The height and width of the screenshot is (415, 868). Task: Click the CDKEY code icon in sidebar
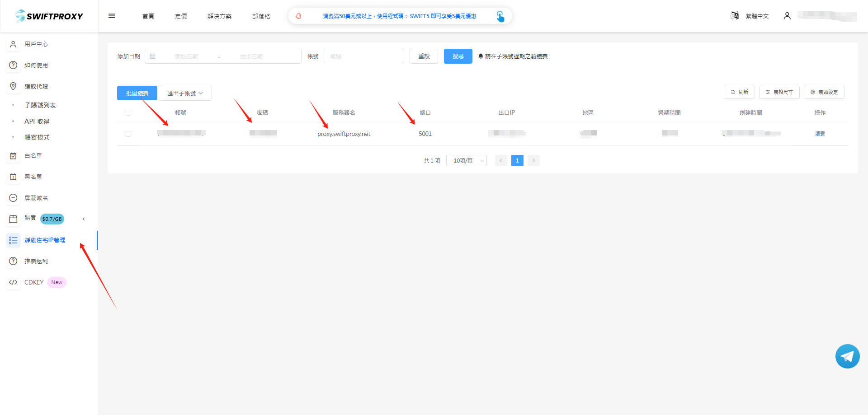[x=14, y=282]
